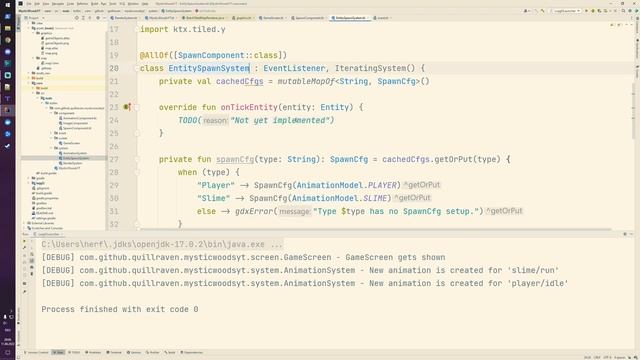Click the editor vertical scrollbar
Image resolution: width=640 pixels, height=360 pixels.
[633, 110]
